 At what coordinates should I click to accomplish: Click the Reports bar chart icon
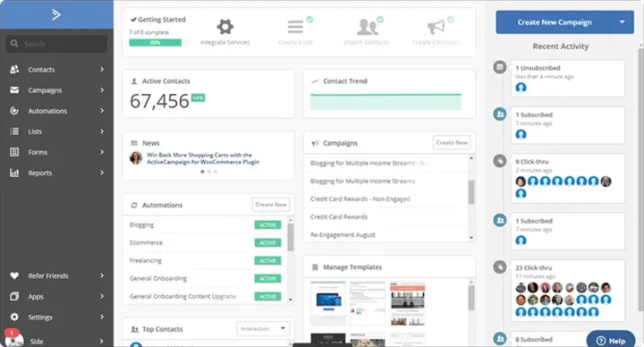tap(14, 173)
